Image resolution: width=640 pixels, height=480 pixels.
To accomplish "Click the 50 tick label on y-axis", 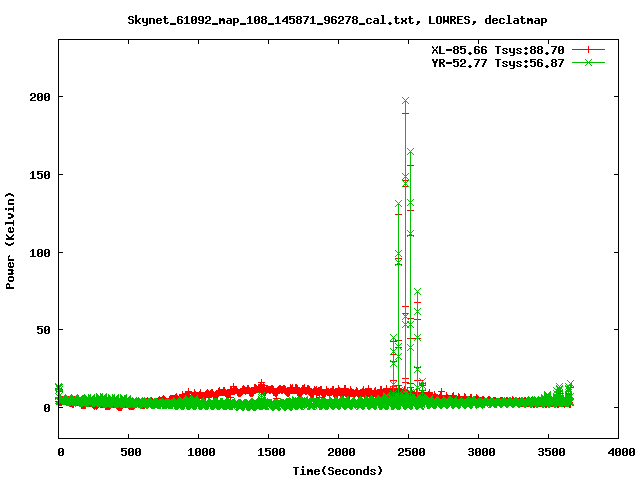I will point(41,330).
